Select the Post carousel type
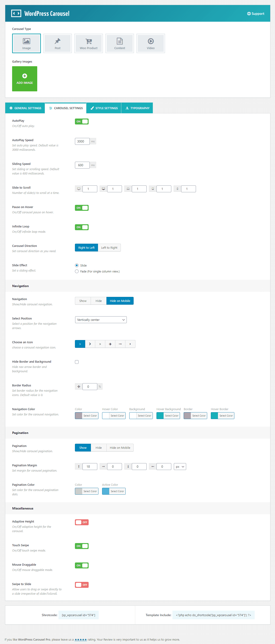The height and width of the screenshot is (644, 275). (x=58, y=43)
